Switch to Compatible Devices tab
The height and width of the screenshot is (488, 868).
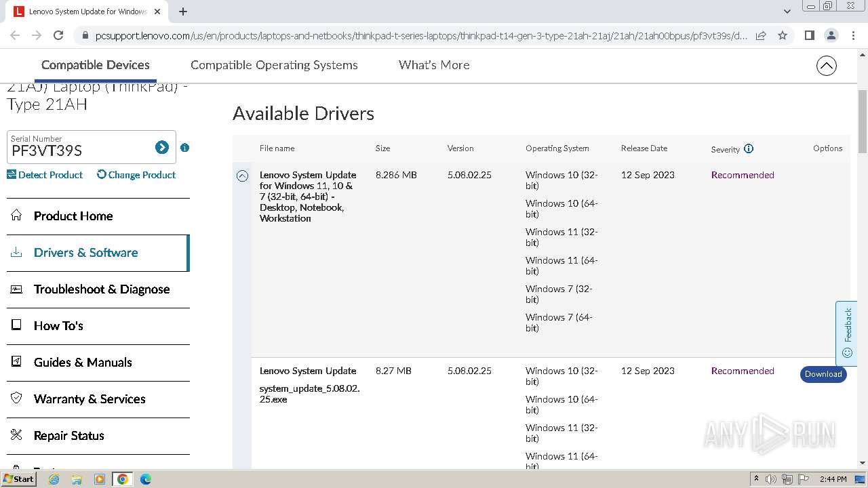(96, 65)
